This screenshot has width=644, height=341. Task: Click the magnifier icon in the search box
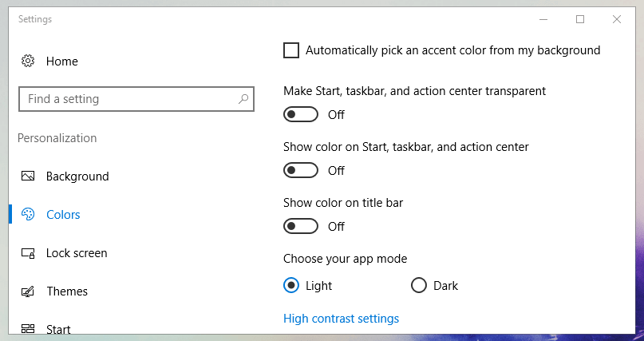point(243,99)
